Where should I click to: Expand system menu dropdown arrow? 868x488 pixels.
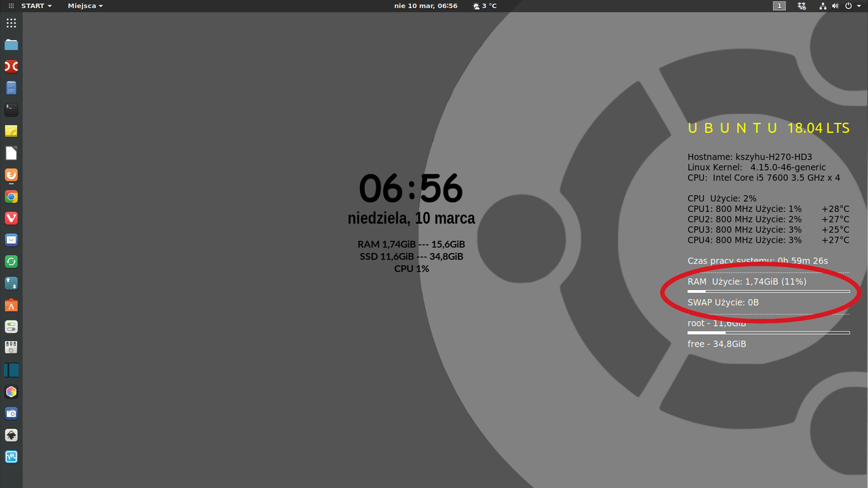[858, 6]
